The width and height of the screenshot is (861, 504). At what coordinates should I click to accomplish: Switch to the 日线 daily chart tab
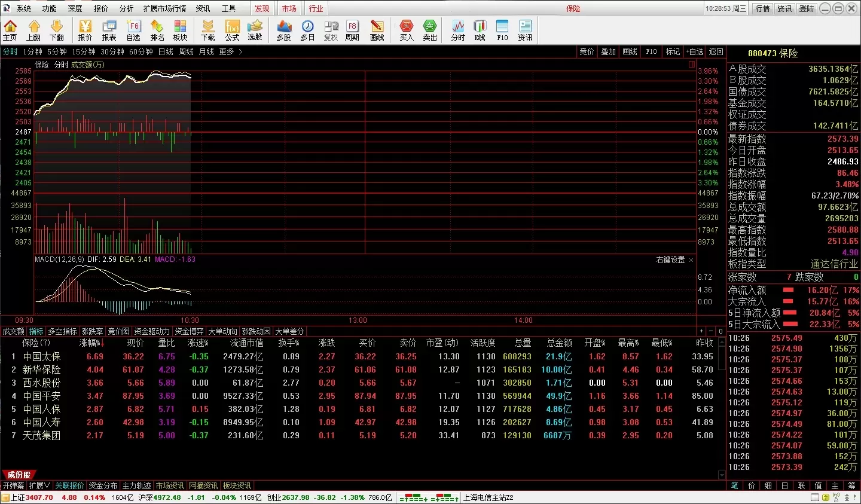click(166, 52)
